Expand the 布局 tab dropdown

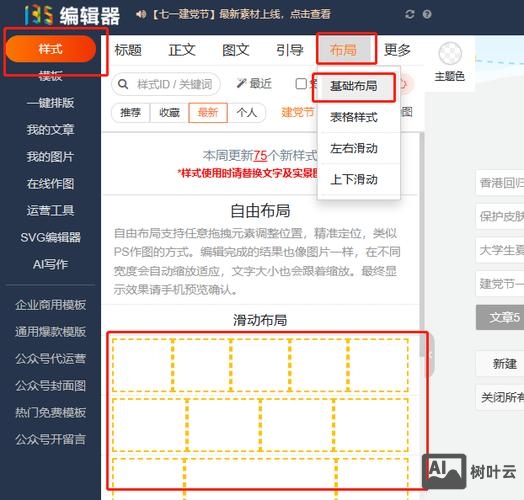(x=344, y=49)
